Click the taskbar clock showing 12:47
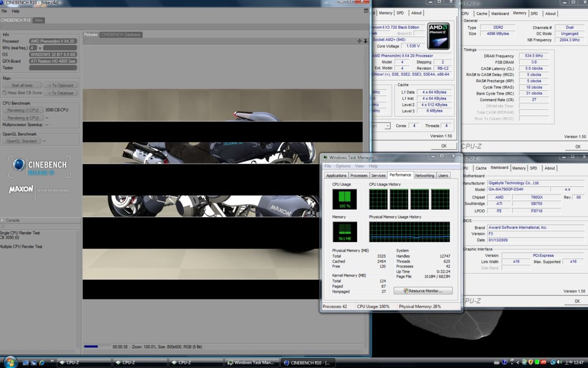Viewport: 588px width, 368px height. click(x=574, y=362)
